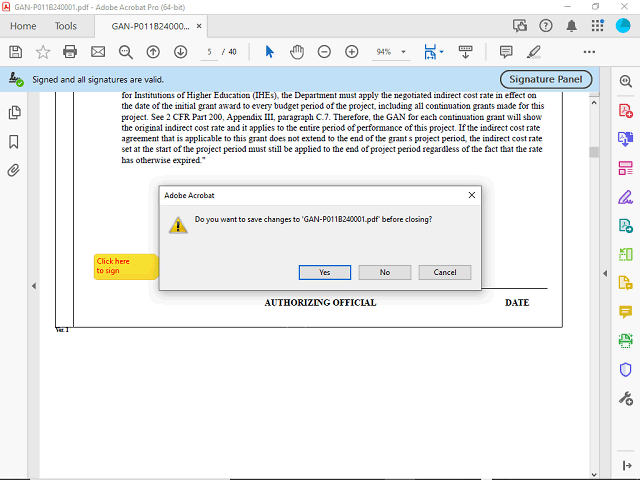This screenshot has height=480, width=640.
Task: Open Fit page options icon
Action: (x=430, y=52)
